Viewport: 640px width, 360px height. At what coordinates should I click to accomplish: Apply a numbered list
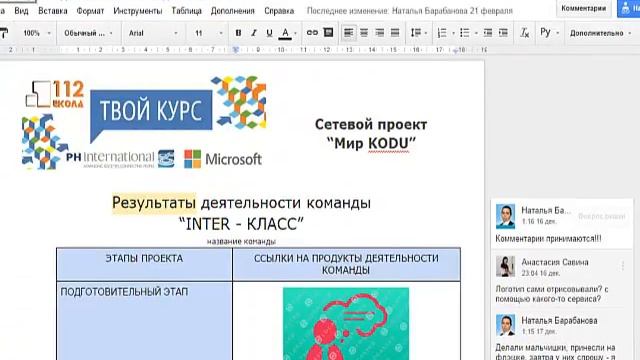[442, 33]
